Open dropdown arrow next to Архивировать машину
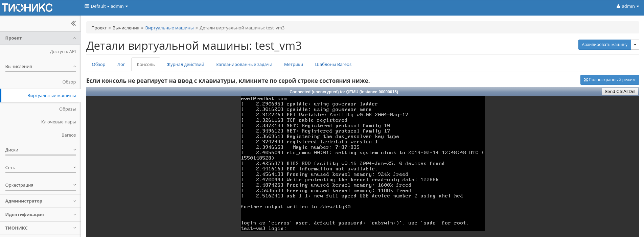Image resolution: width=644 pixels, height=237 pixels. [635, 44]
